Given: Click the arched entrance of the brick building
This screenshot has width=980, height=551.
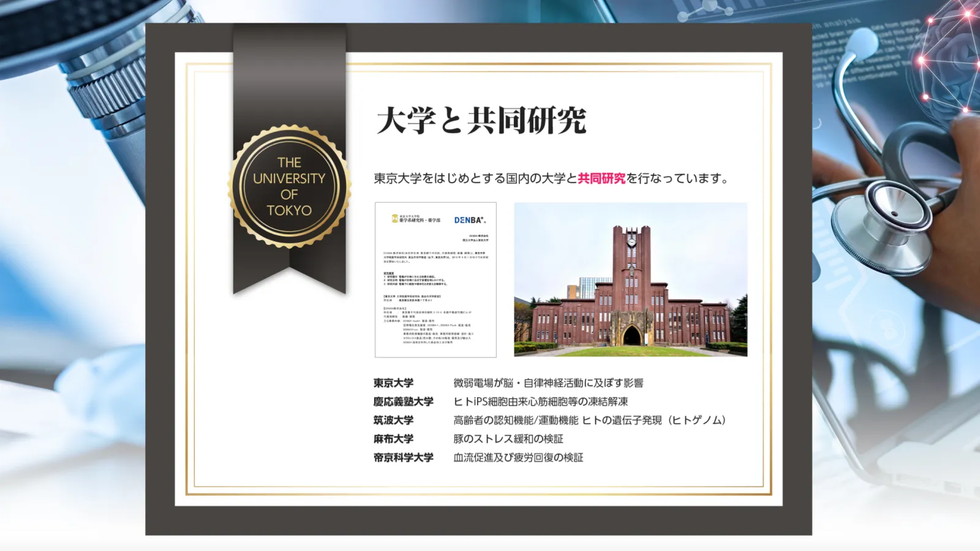Looking at the screenshot, I should tap(631, 336).
